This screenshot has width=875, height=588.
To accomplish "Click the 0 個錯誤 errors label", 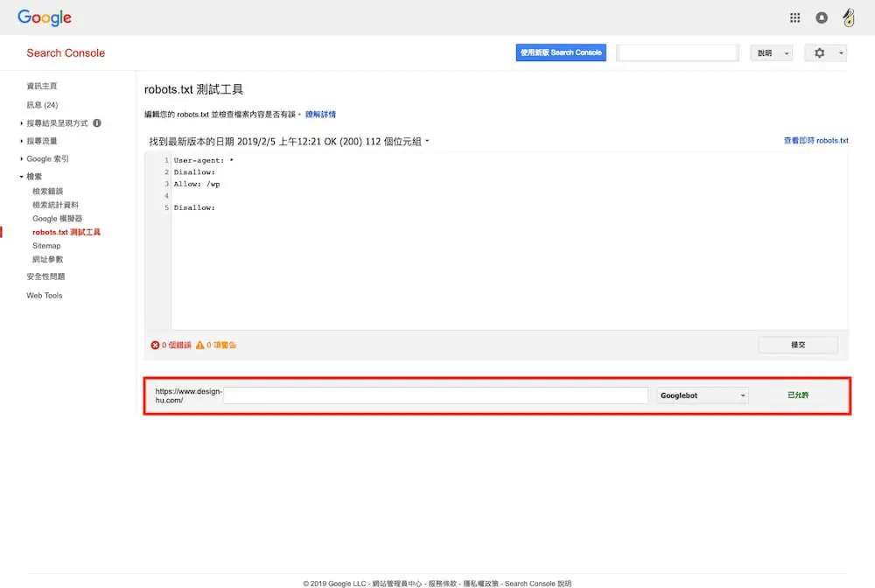I will pyautogui.click(x=177, y=346).
